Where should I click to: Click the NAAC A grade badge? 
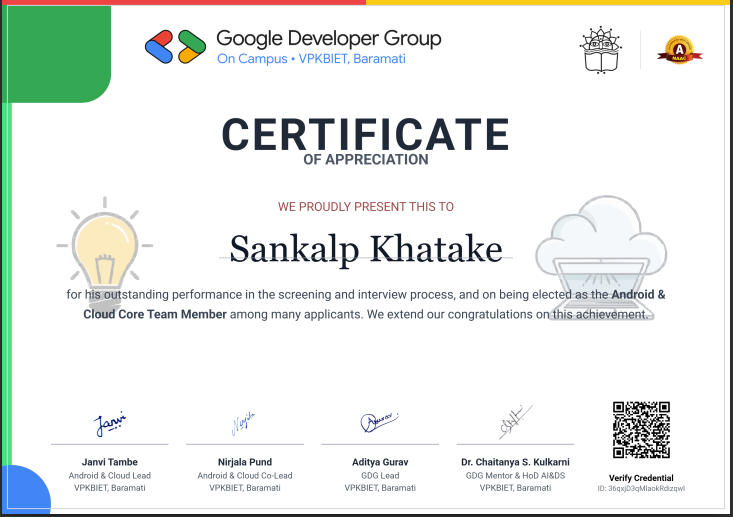coord(679,50)
